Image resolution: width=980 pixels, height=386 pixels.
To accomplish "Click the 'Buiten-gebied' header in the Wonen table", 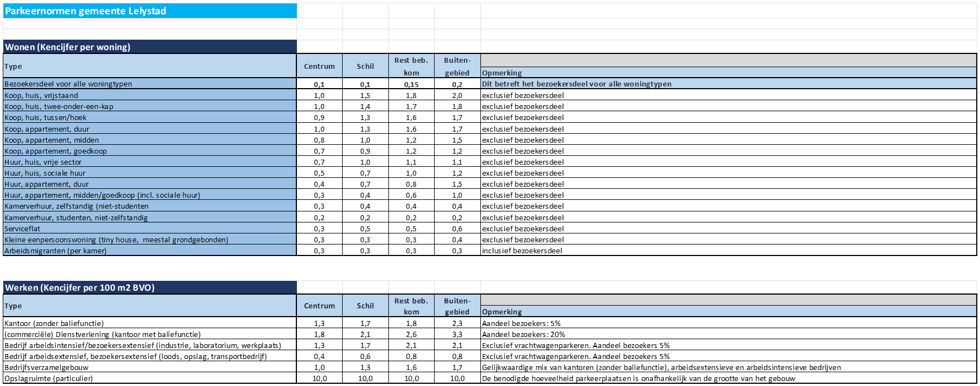I will coord(457,66).
